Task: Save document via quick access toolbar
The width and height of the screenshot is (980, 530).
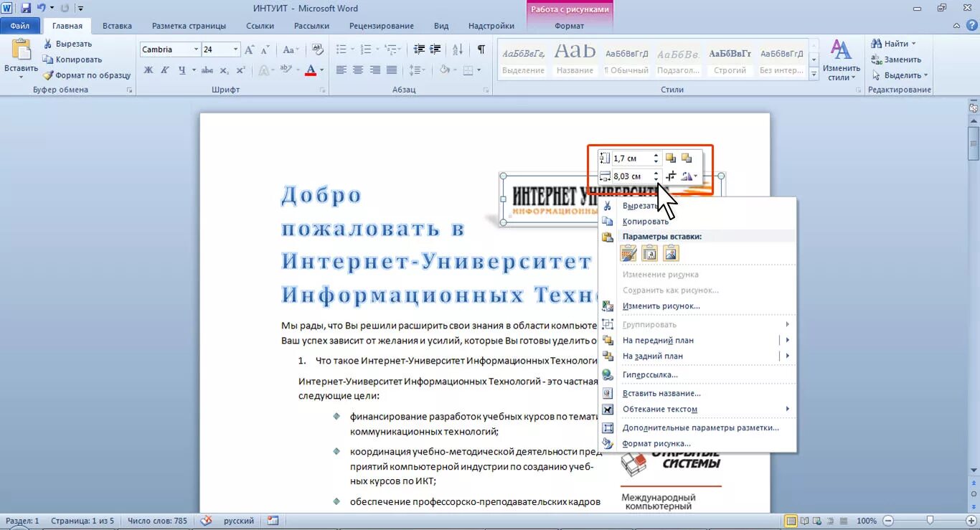Action: click(x=26, y=8)
